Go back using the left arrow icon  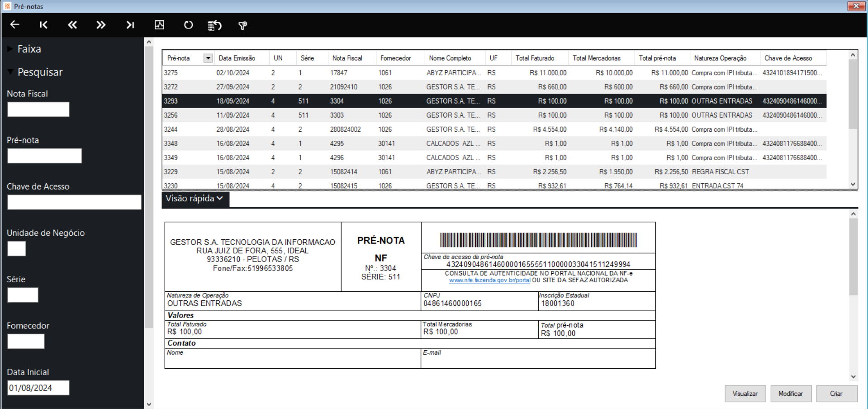[x=15, y=25]
